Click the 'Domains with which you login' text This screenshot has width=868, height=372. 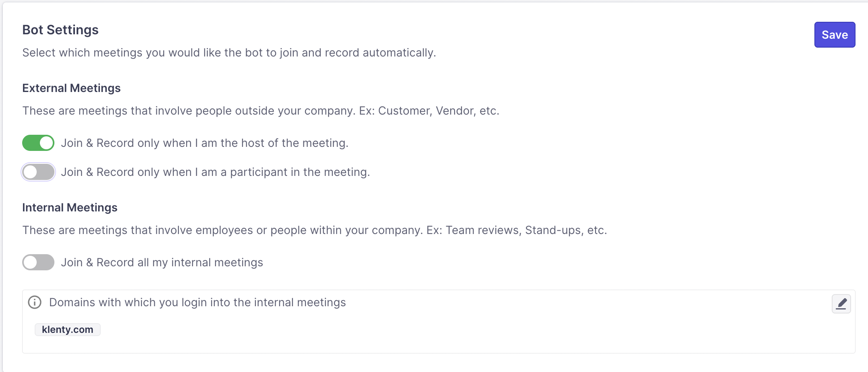click(x=197, y=302)
